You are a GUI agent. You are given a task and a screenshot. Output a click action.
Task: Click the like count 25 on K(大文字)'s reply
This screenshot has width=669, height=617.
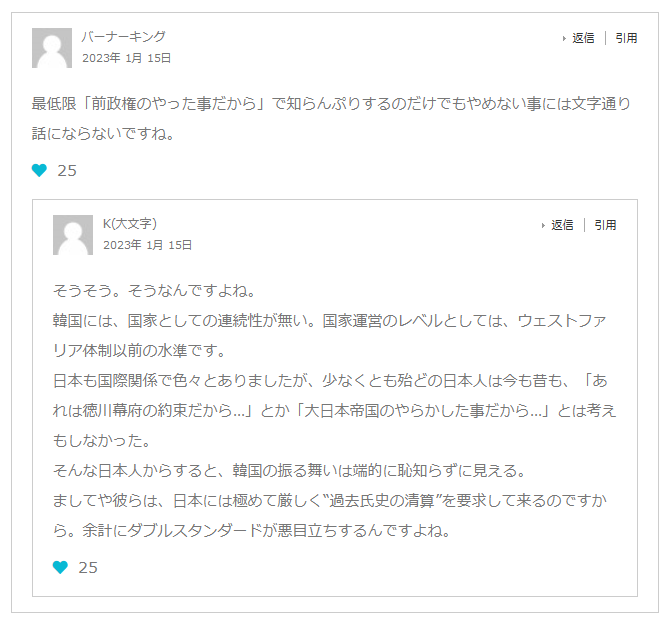[x=88, y=568]
